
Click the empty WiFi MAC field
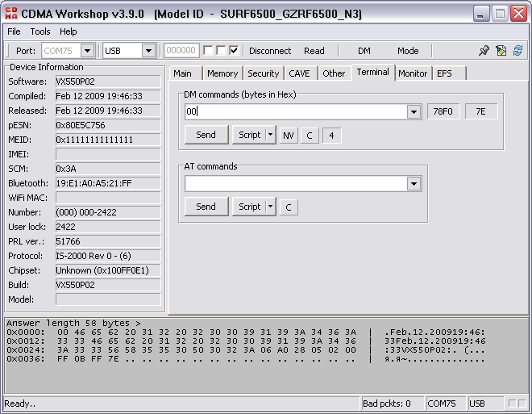tap(108, 198)
